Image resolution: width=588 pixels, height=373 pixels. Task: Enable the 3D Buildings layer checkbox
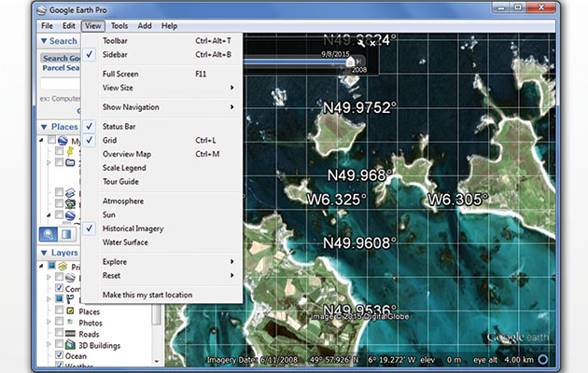click(59, 343)
